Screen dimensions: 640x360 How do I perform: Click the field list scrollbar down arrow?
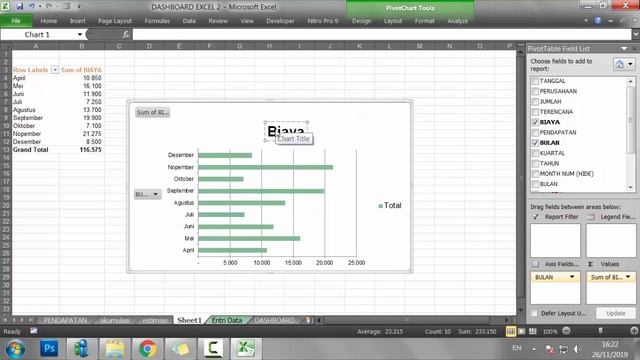[x=631, y=187]
